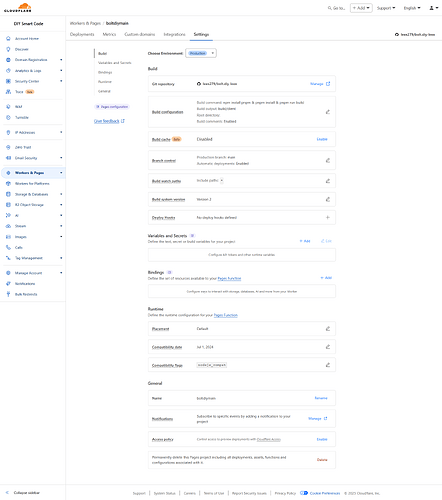Click Add in Bindings section

click(x=326, y=278)
